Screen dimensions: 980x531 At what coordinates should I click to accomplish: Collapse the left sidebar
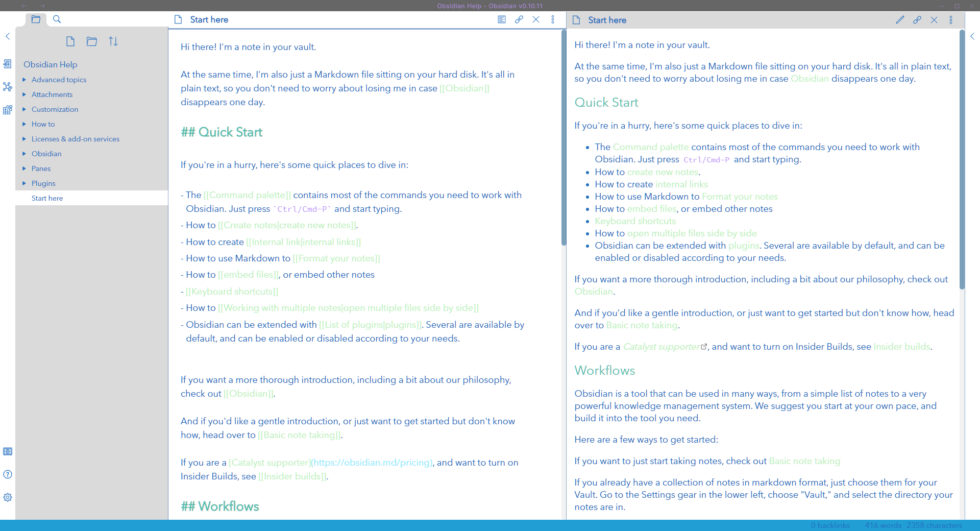click(x=8, y=36)
